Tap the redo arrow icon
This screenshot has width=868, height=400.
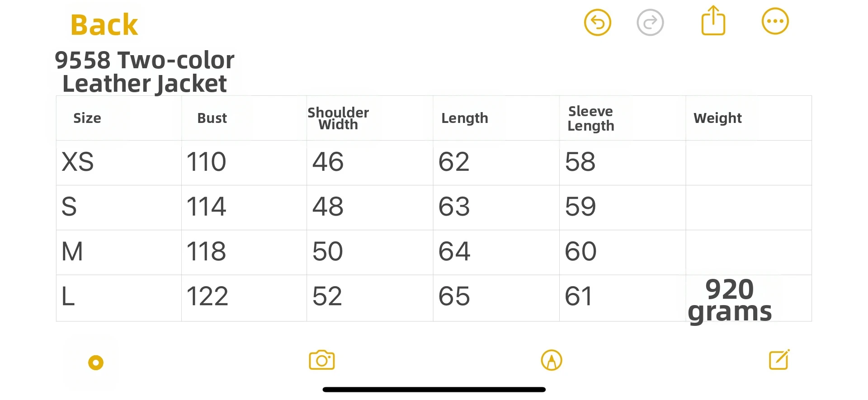tap(650, 22)
